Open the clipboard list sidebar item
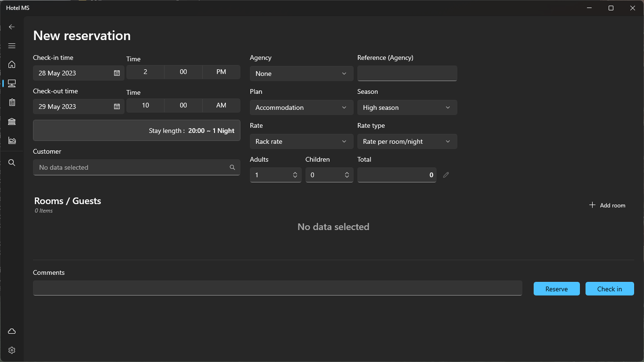Viewport: 644px width, 362px height. coord(12,102)
